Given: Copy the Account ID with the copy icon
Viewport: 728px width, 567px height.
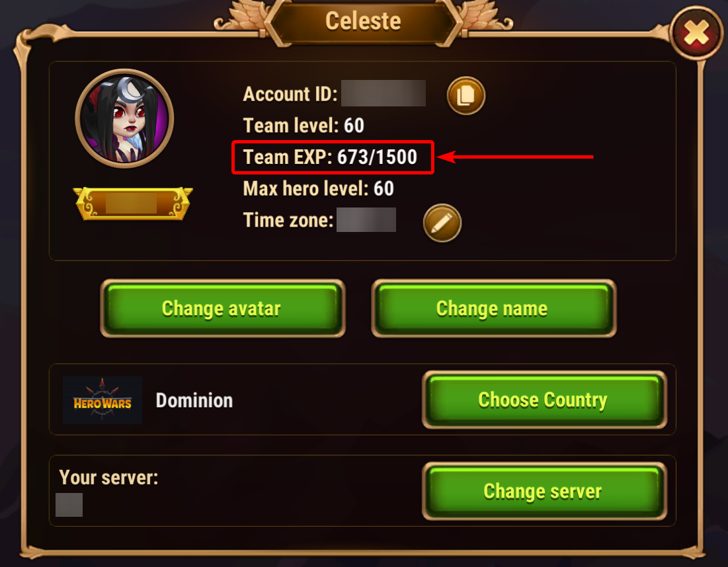Looking at the screenshot, I should (x=465, y=96).
